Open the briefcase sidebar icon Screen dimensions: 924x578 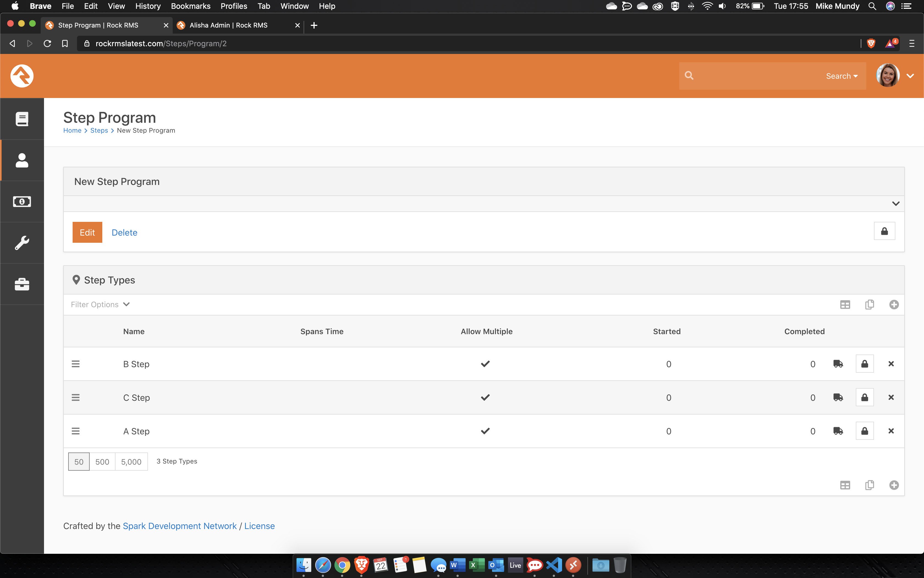tap(22, 284)
